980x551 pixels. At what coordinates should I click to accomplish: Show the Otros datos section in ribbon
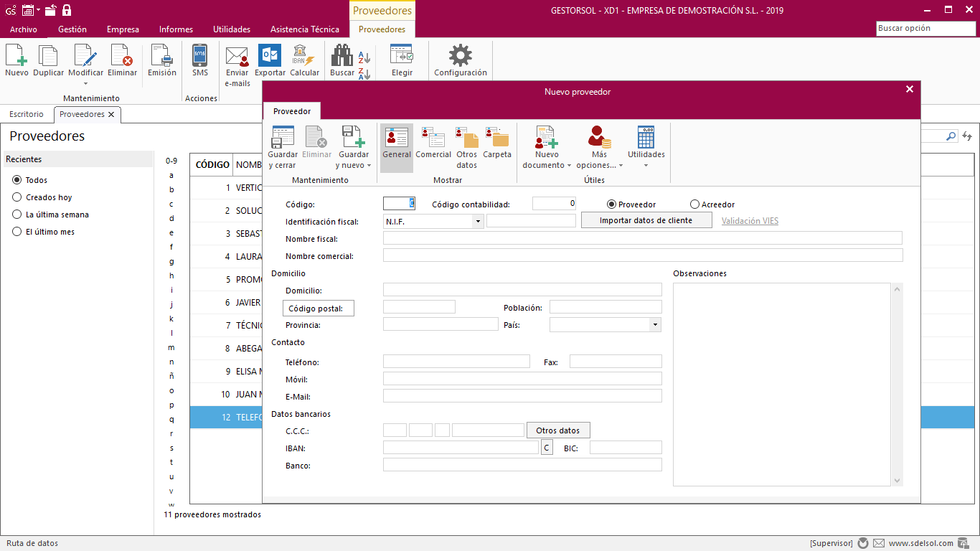(466, 138)
